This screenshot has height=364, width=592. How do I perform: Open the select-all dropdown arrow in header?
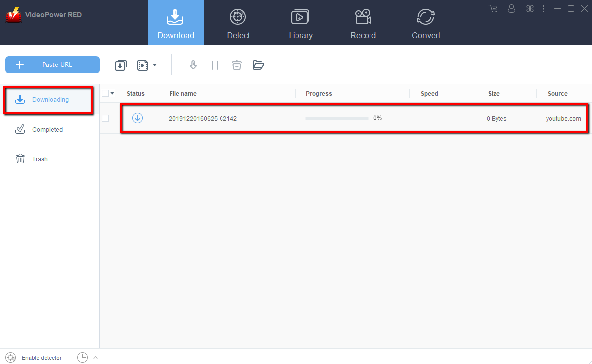click(112, 93)
